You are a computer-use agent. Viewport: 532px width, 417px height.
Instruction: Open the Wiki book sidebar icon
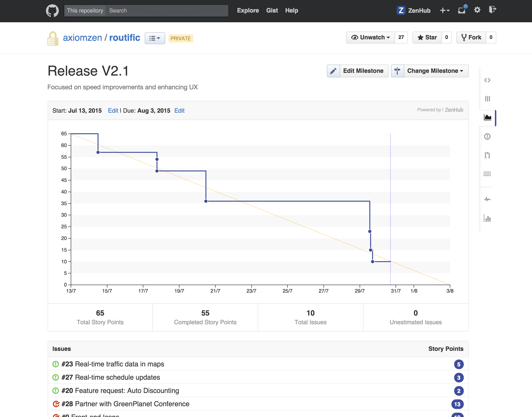coord(487,174)
